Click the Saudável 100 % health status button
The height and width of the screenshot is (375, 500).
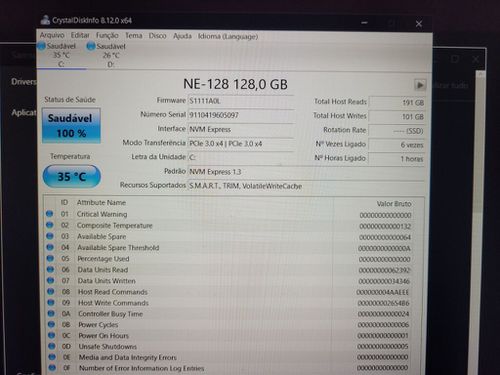pos(71,126)
